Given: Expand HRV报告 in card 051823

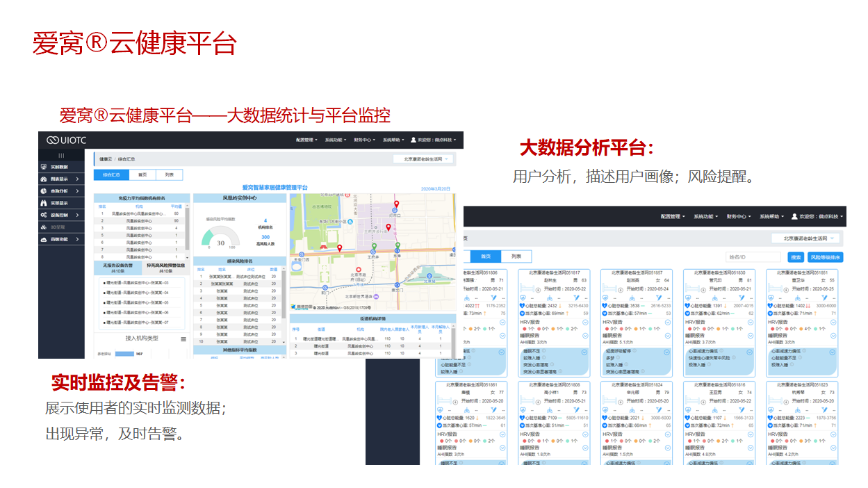Looking at the screenshot, I should pos(833,433).
